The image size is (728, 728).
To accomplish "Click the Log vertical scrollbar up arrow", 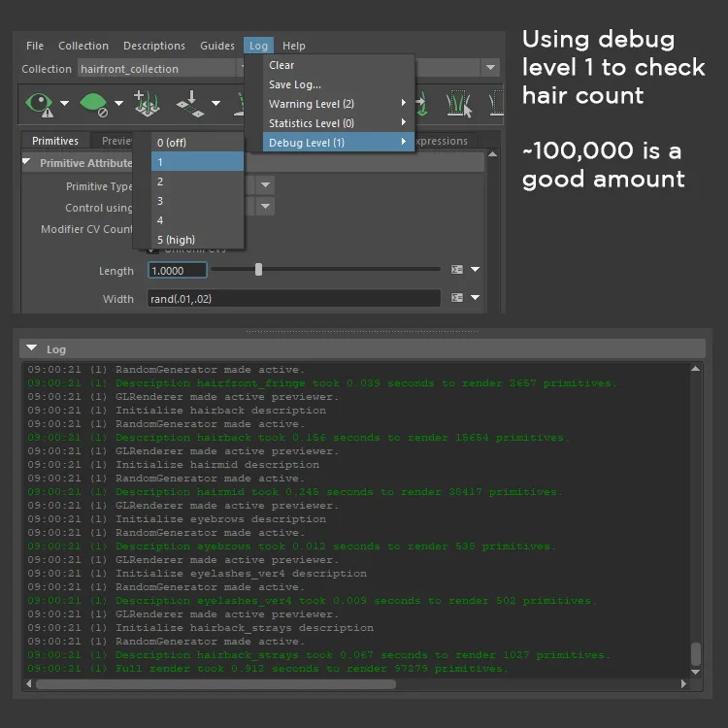I will point(695,369).
